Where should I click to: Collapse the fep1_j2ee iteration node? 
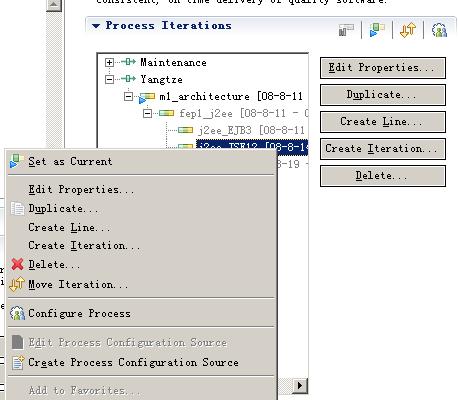(x=147, y=113)
